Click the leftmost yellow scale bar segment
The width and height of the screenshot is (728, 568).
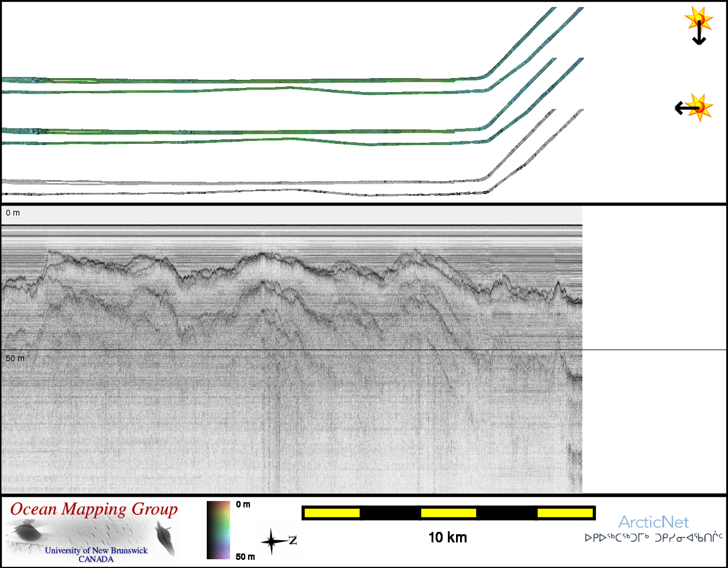332,513
